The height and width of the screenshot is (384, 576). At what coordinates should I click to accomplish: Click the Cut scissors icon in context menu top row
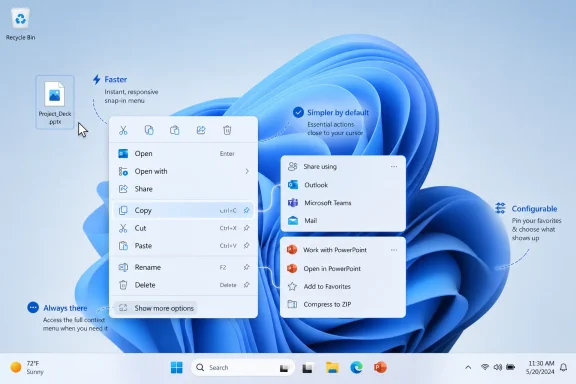pyautogui.click(x=123, y=130)
